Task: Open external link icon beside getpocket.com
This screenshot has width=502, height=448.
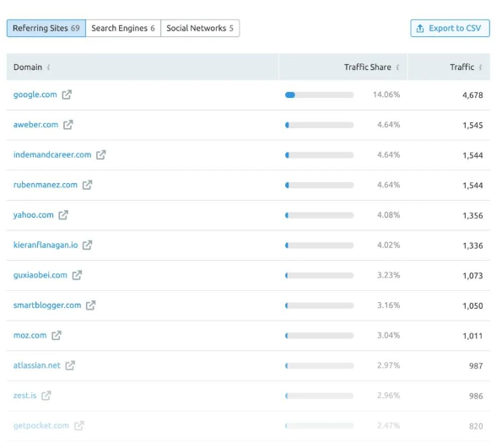Action: 79,425
